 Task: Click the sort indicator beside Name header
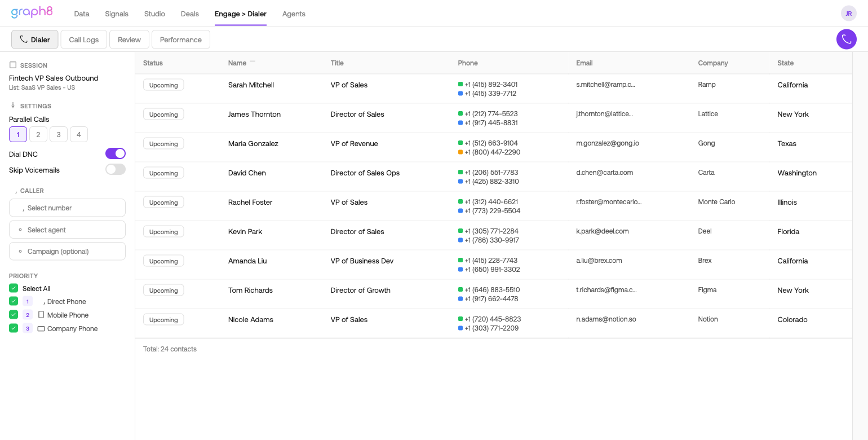pos(253,61)
